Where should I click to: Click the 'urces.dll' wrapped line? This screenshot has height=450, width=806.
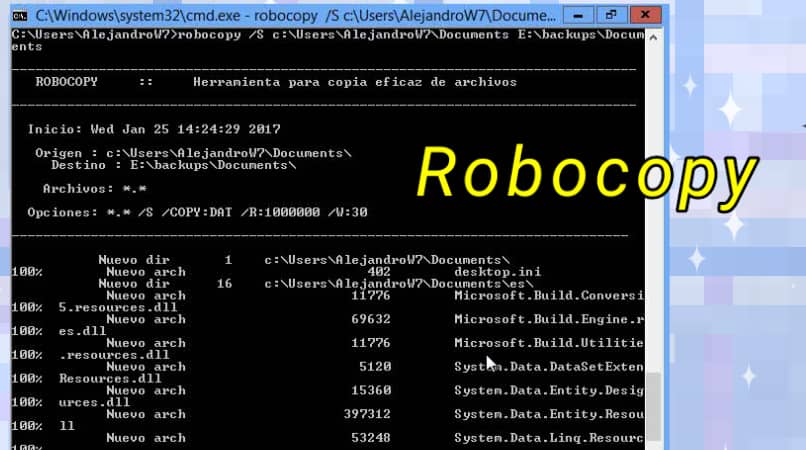tap(94, 402)
